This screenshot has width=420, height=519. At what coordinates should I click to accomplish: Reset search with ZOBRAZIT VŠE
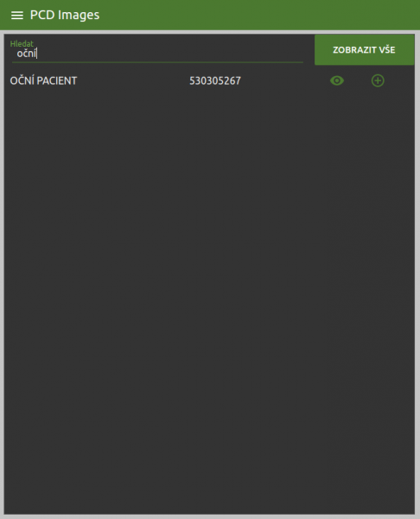click(x=364, y=50)
